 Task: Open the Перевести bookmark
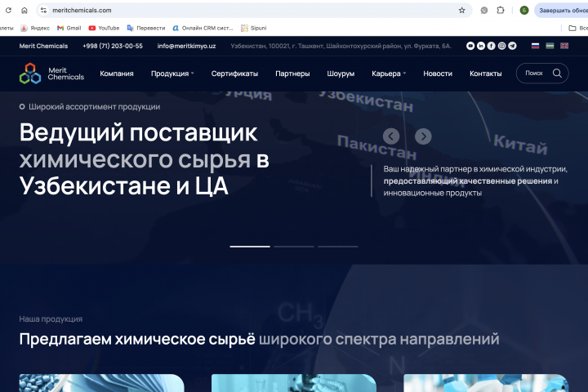pos(146,28)
